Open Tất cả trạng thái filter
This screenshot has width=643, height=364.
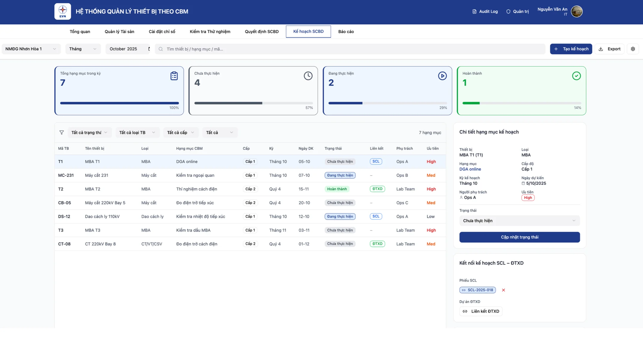[x=89, y=132]
